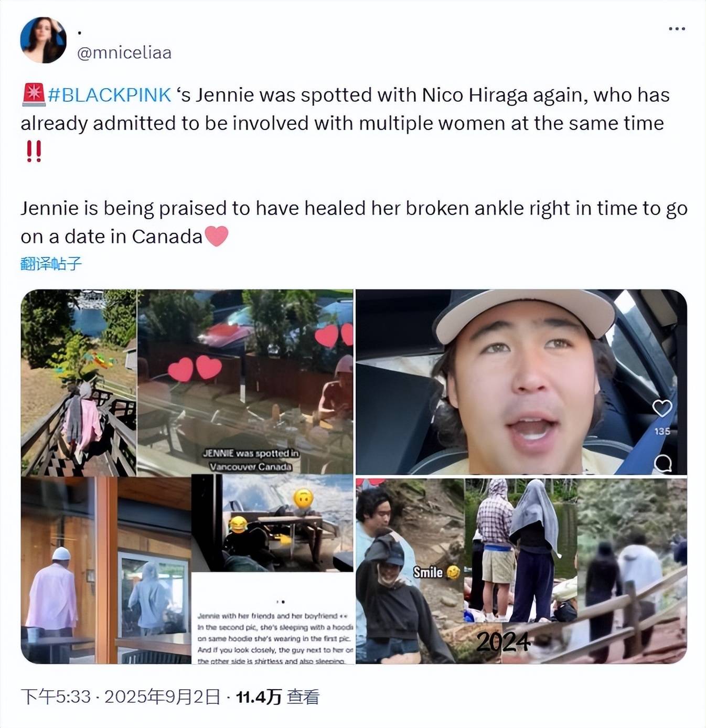Open the three-dot more options menu
The width and height of the screenshot is (706, 728).
click(677, 29)
